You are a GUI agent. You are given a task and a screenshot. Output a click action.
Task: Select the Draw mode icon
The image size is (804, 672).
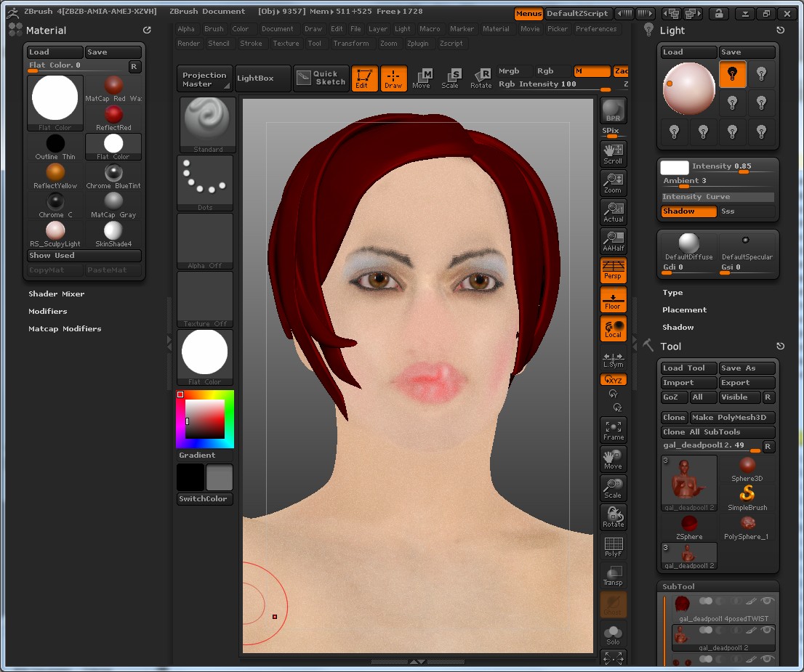[x=394, y=78]
